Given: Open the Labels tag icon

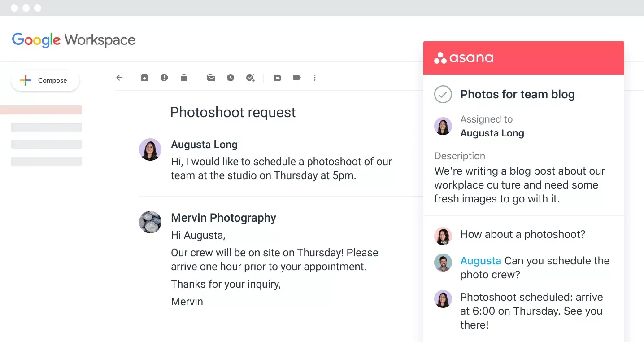Looking at the screenshot, I should tap(297, 78).
